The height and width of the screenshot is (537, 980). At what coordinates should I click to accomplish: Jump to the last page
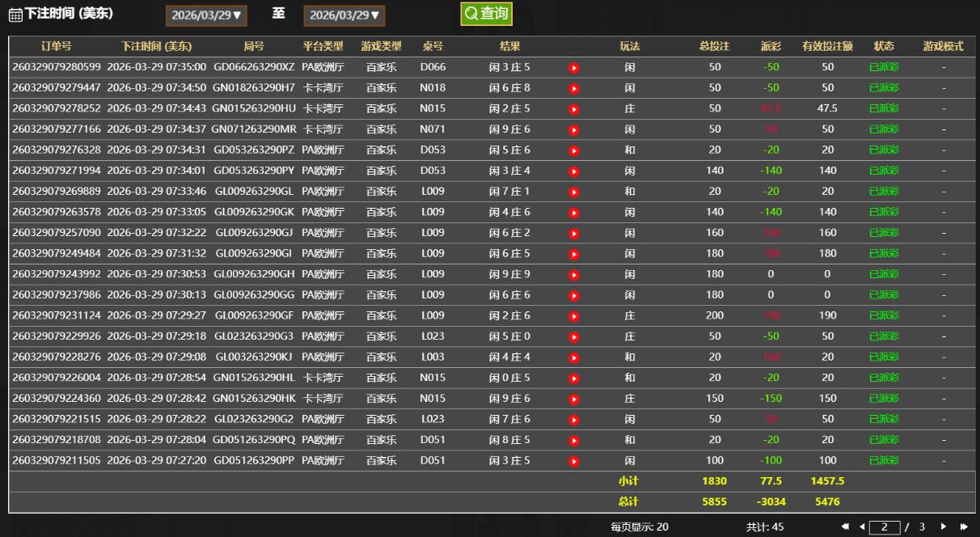[x=963, y=526]
